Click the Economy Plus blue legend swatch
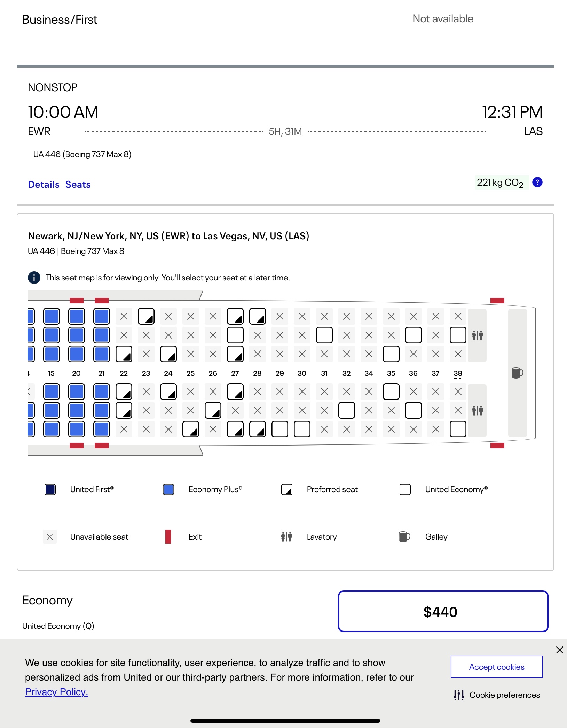Image resolution: width=567 pixels, height=728 pixels. tap(168, 489)
